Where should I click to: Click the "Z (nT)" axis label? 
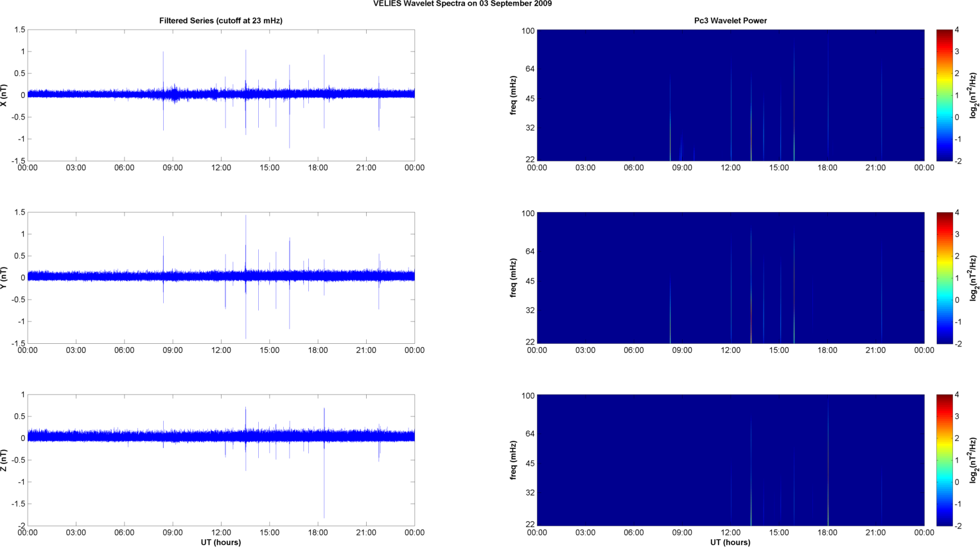4,460
